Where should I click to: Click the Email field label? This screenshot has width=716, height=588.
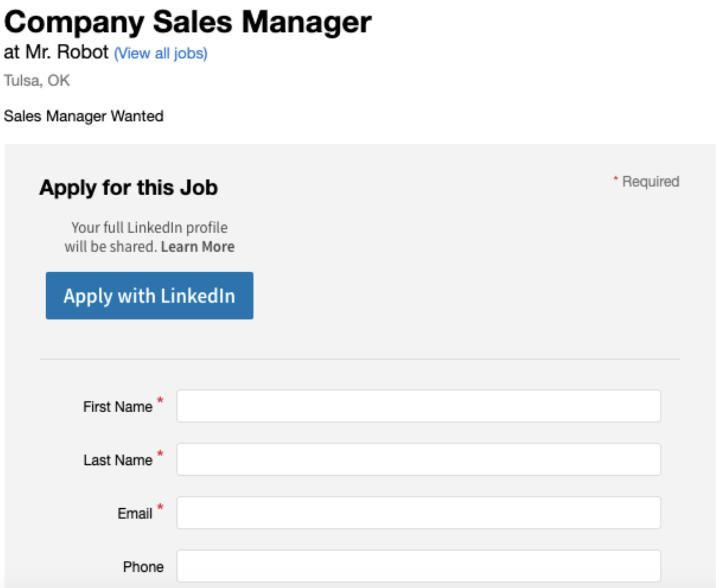pyautogui.click(x=135, y=514)
